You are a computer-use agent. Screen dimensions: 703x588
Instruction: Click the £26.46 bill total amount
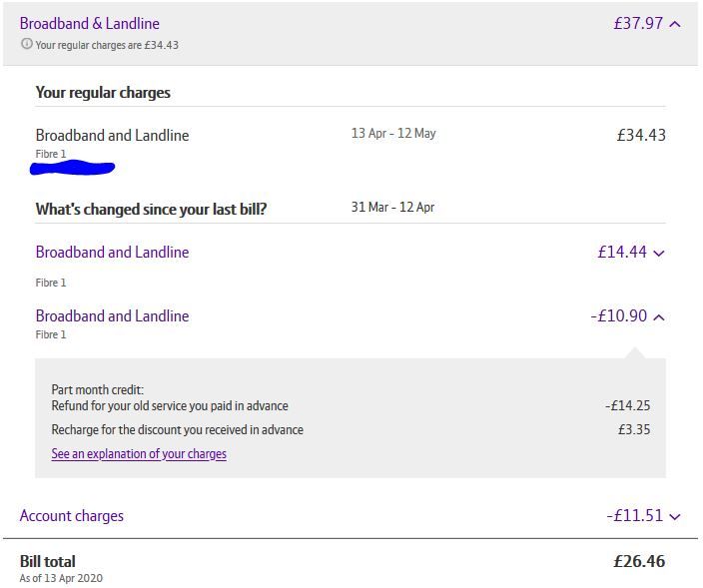639,561
